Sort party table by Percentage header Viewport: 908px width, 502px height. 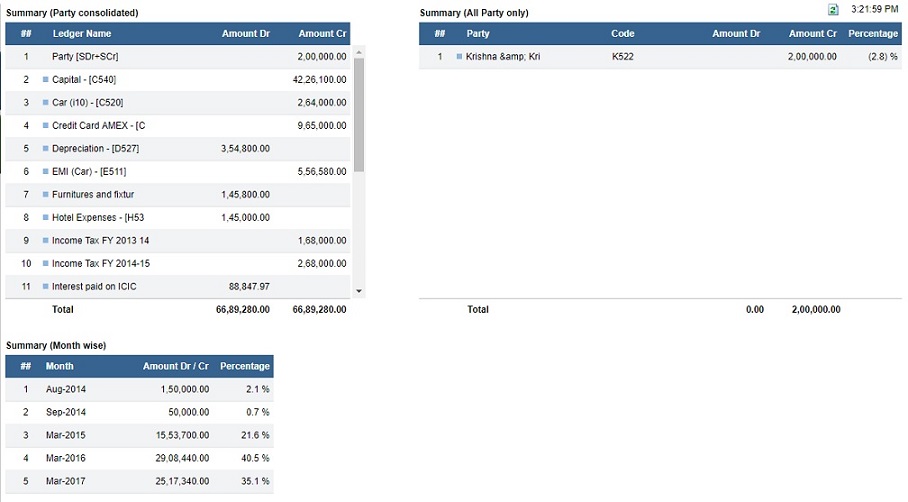click(x=873, y=34)
